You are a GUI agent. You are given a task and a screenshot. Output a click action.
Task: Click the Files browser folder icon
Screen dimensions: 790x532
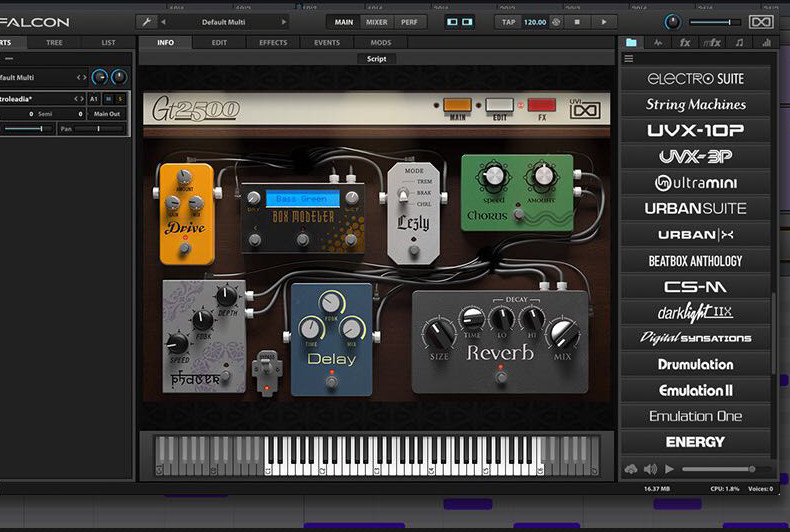coord(631,43)
